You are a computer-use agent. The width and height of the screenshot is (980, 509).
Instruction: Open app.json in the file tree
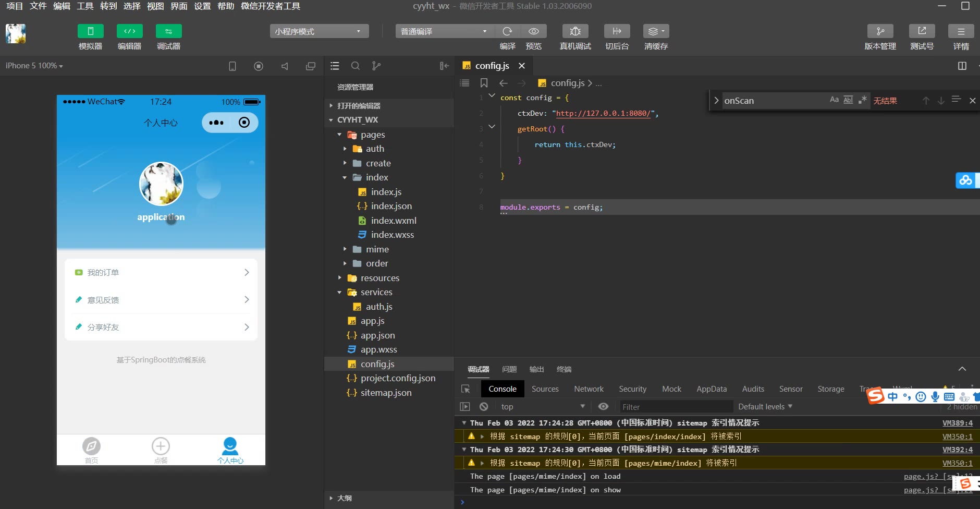(377, 335)
